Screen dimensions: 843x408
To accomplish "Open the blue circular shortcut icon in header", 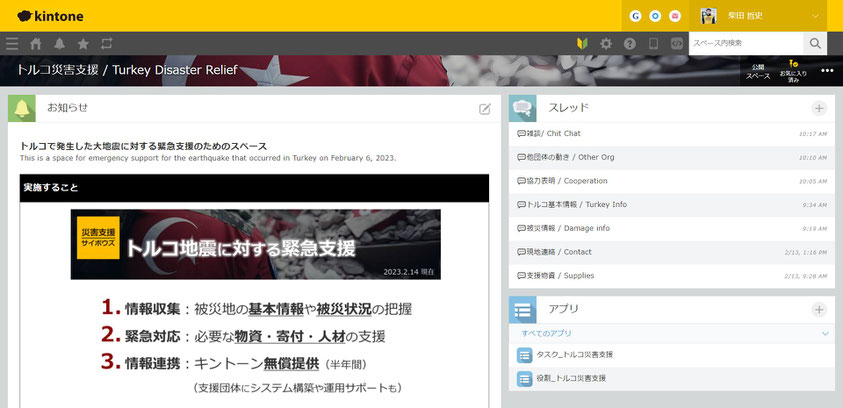I will coord(655,16).
